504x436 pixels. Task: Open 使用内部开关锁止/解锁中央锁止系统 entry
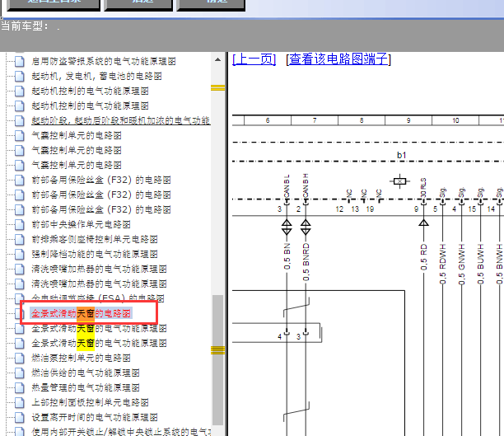[121, 432]
